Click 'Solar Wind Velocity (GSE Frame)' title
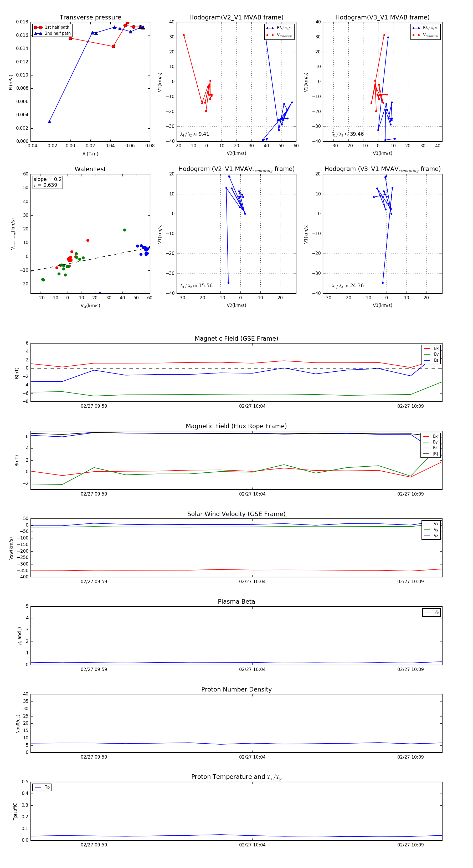Viewport: 473px width, 868px height. tap(236, 514)
